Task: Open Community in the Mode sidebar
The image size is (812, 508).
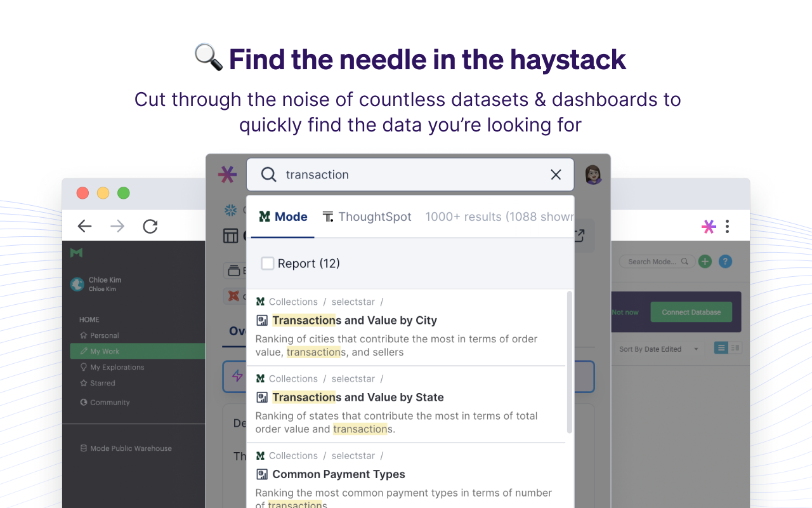Action: click(105, 402)
